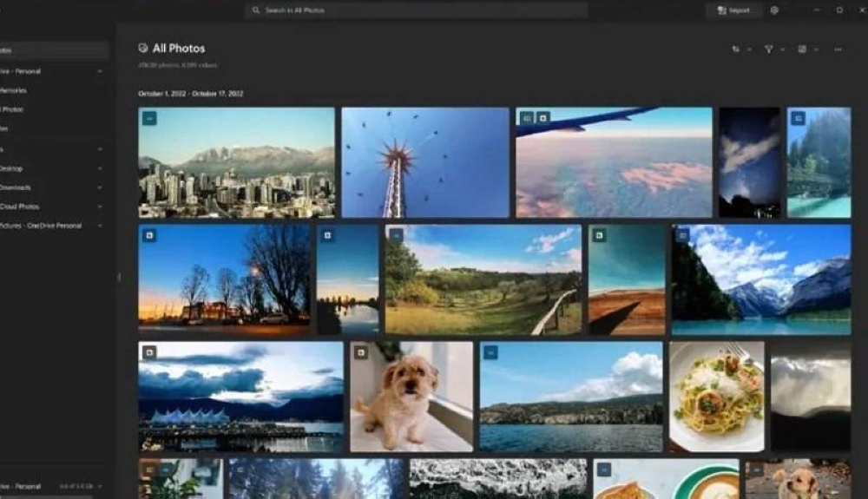Click the second badge on the airplane wing photo

[542, 118]
